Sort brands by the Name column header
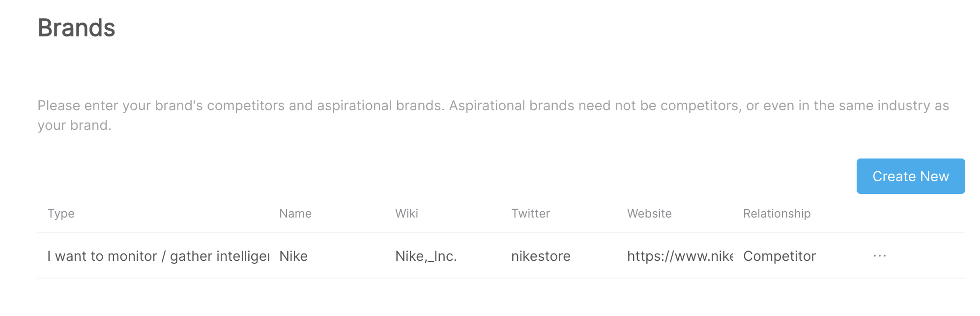 coord(295,213)
